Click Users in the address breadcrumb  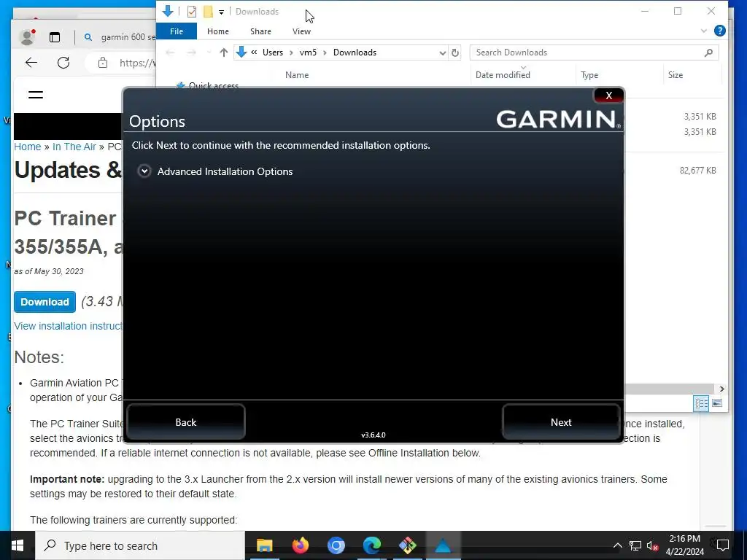coord(273,52)
